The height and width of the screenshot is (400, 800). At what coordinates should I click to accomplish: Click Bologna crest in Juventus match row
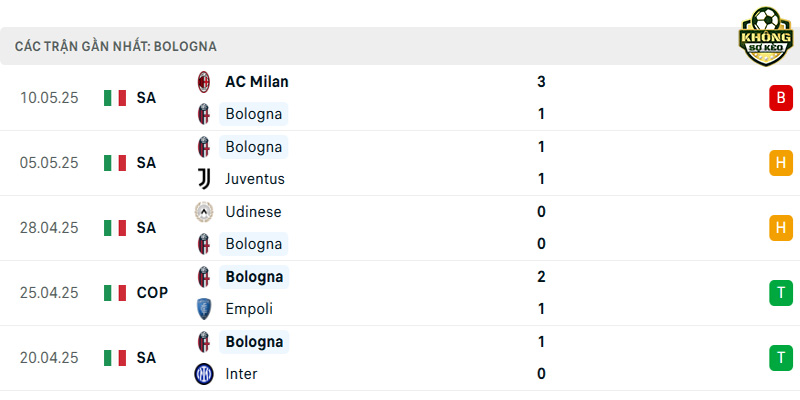[x=204, y=147]
